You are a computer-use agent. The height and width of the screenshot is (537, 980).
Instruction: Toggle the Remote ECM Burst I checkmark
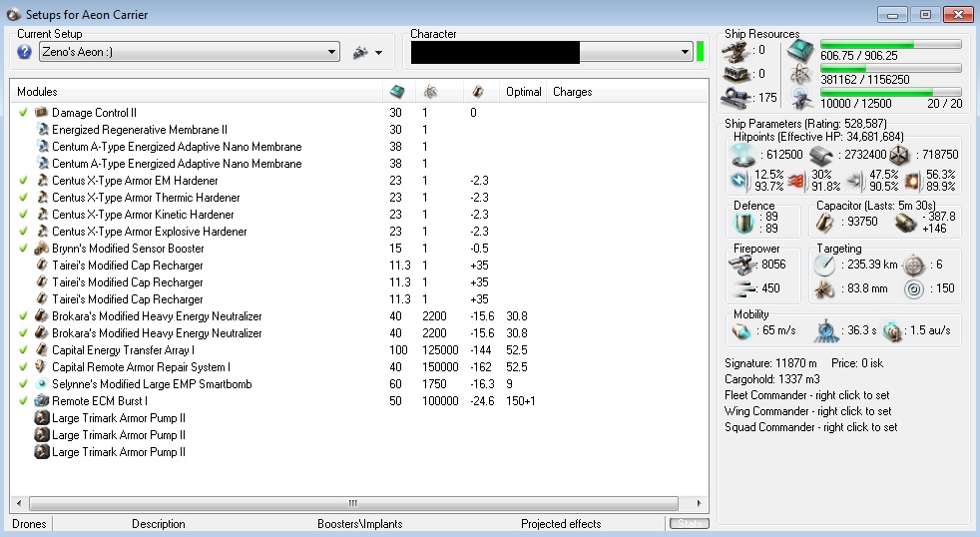point(23,400)
